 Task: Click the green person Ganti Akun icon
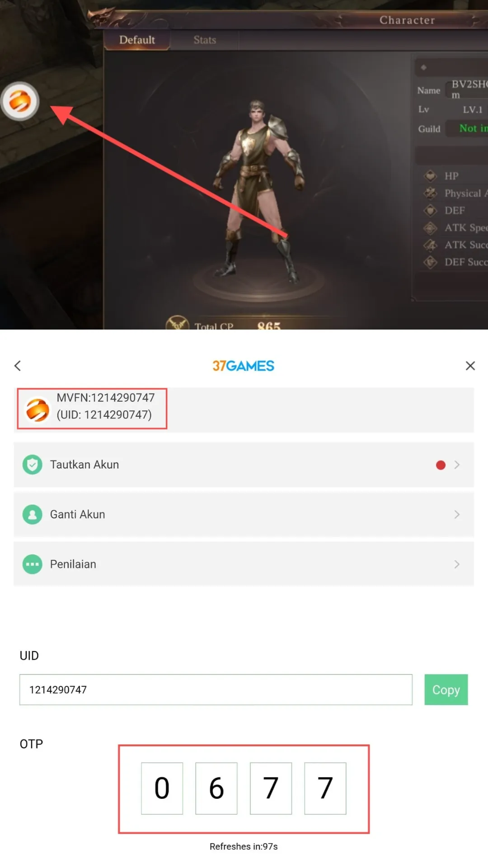click(x=33, y=514)
